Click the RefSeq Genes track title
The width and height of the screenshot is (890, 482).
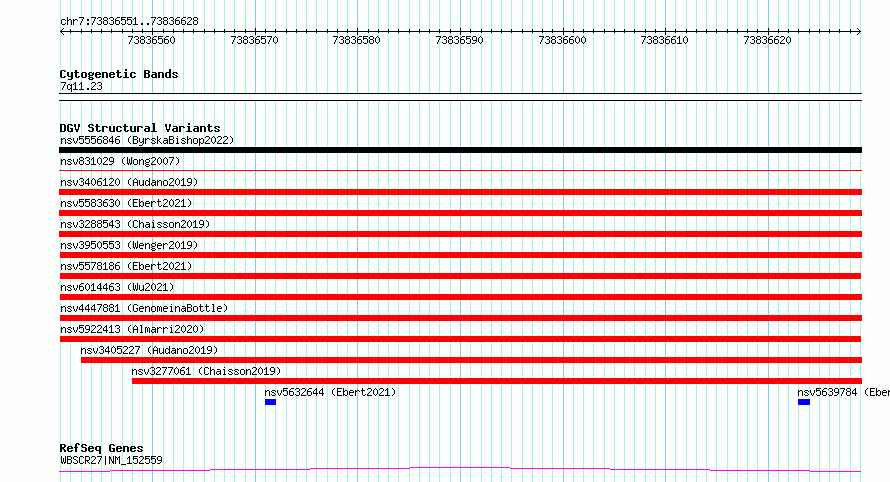click(x=101, y=448)
